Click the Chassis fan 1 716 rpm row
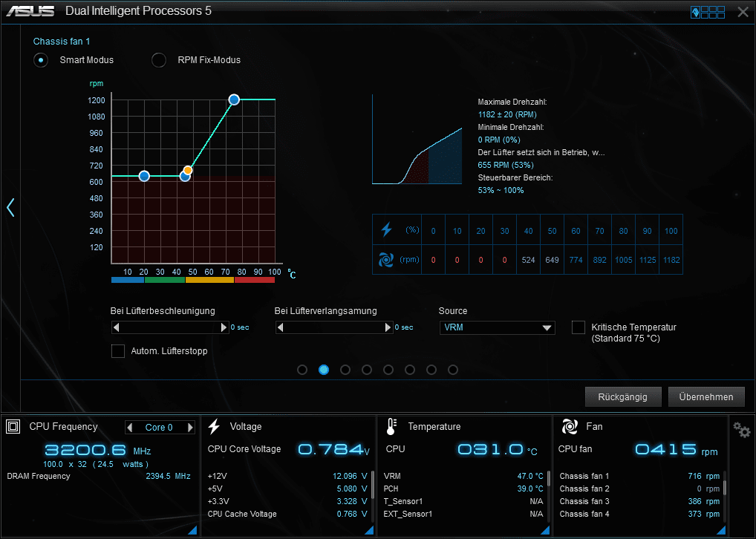 click(639, 477)
